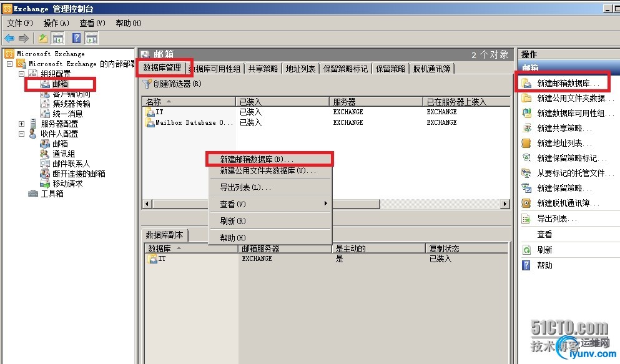620x364 pixels.
Task: Click the IT database icon in list
Action: click(x=150, y=112)
